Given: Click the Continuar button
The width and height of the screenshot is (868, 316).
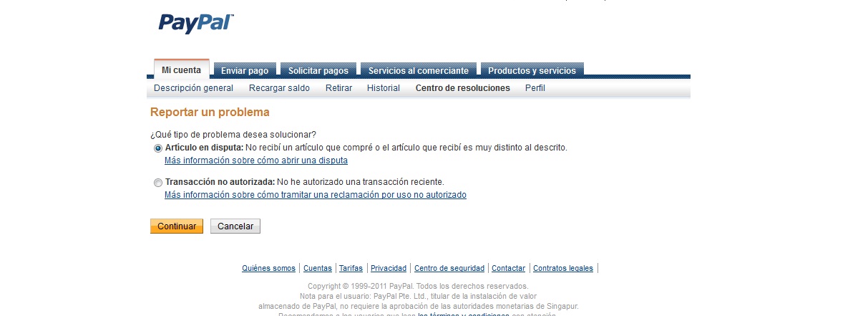Looking at the screenshot, I should [177, 226].
